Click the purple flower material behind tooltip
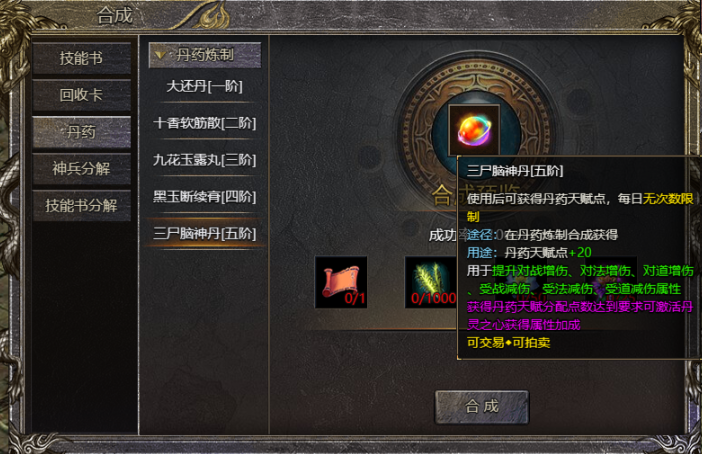702x454 pixels. pyautogui.click(x=611, y=282)
